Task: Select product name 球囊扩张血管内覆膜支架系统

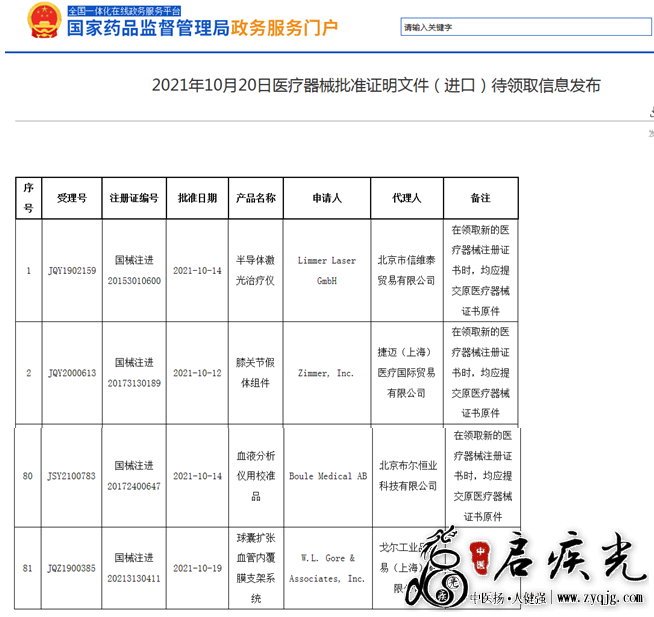Action: (x=256, y=568)
